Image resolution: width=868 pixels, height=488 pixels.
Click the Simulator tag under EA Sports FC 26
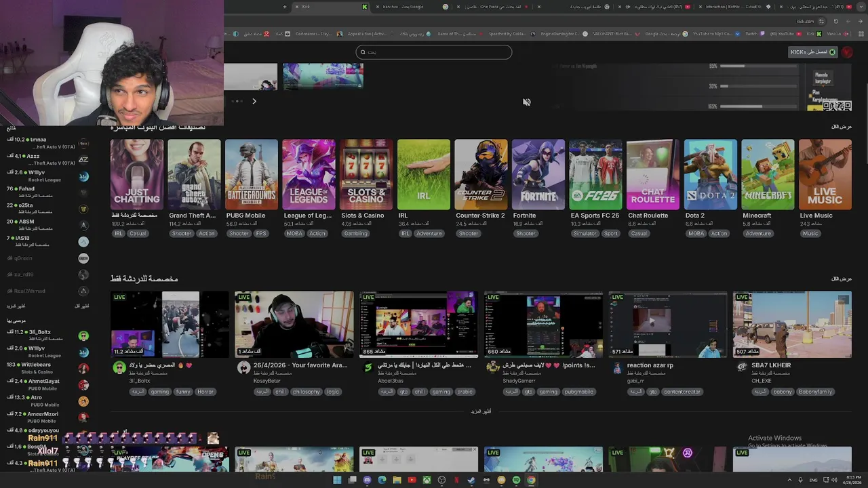(x=585, y=234)
